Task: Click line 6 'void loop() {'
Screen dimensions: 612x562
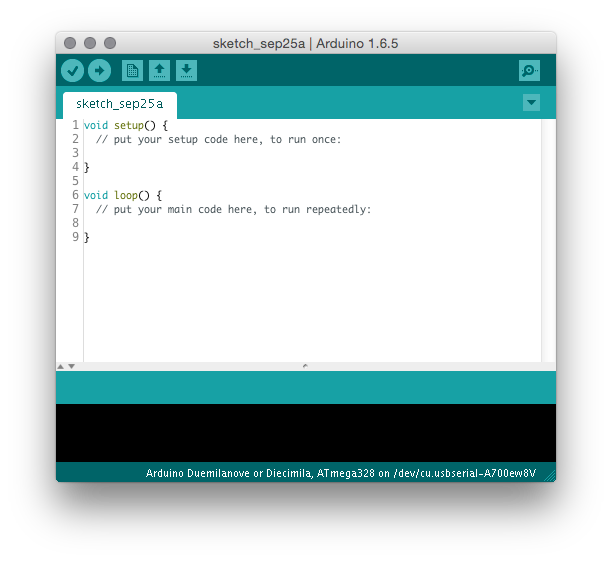Action: 123,195
